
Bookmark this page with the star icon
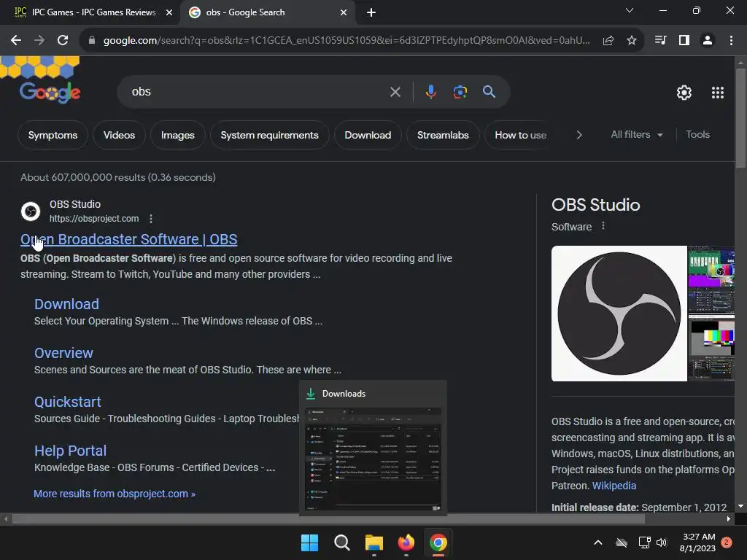(632, 41)
